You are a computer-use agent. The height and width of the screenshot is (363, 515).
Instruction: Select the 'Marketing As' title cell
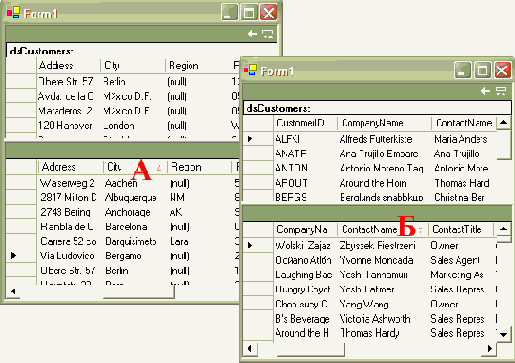tap(462, 275)
